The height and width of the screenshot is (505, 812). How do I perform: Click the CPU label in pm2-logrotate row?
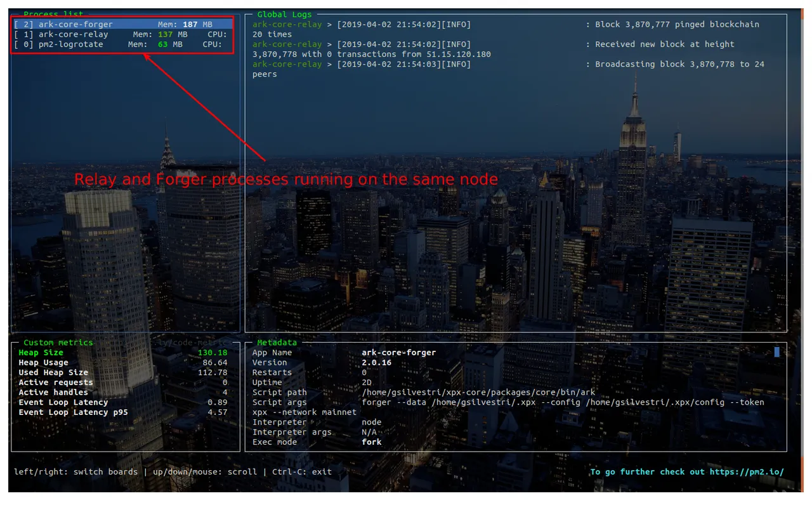pos(212,44)
